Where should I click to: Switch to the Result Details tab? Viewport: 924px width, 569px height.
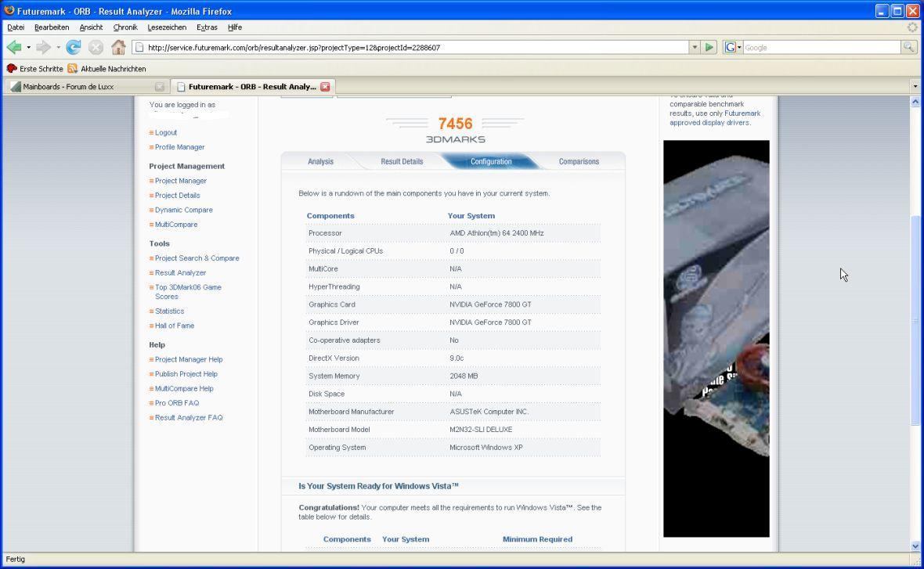pyautogui.click(x=402, y=161)
